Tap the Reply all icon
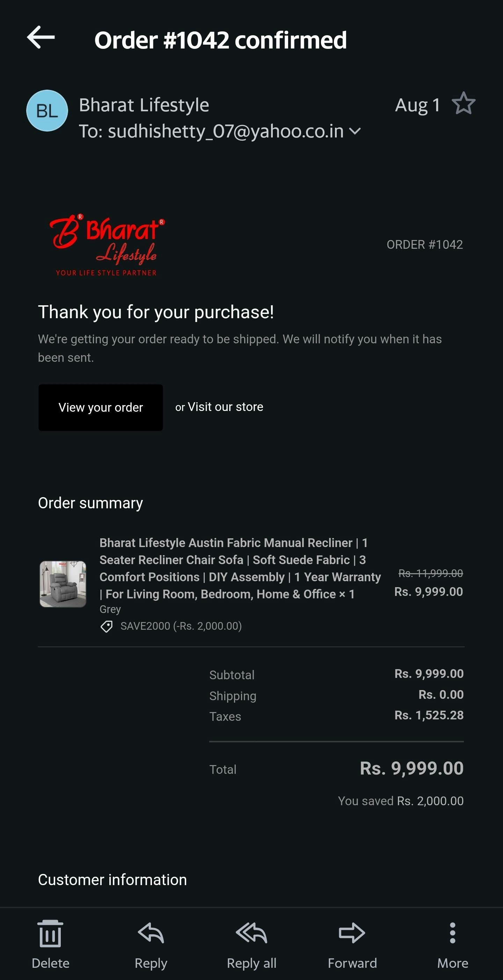 click(251, 933)
